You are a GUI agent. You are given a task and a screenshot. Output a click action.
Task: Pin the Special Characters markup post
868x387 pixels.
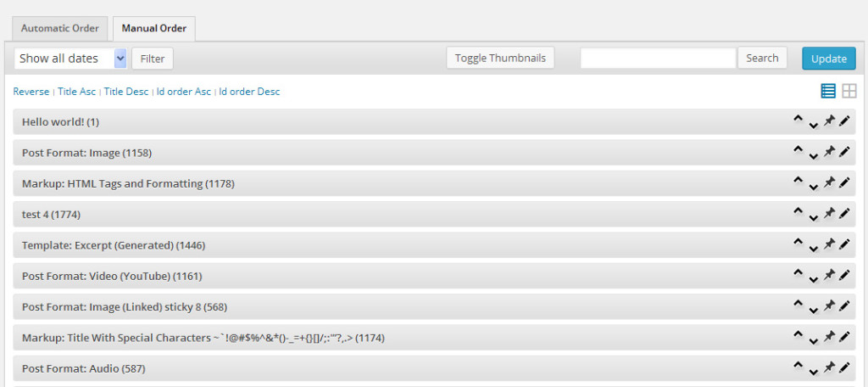[x=829, y=336]
